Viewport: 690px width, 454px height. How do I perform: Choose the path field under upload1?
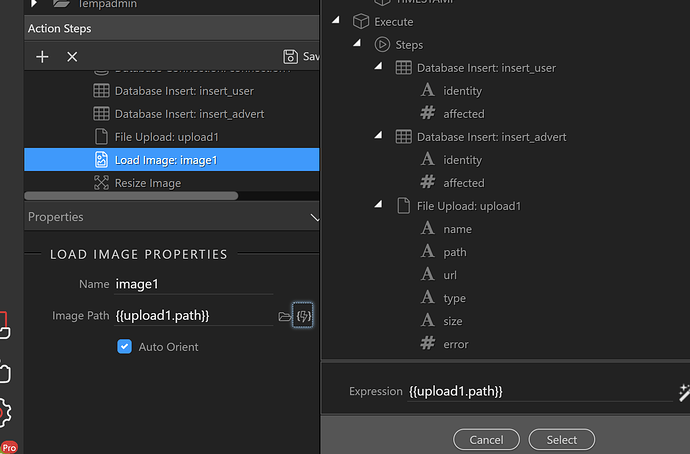pos(454,252)
